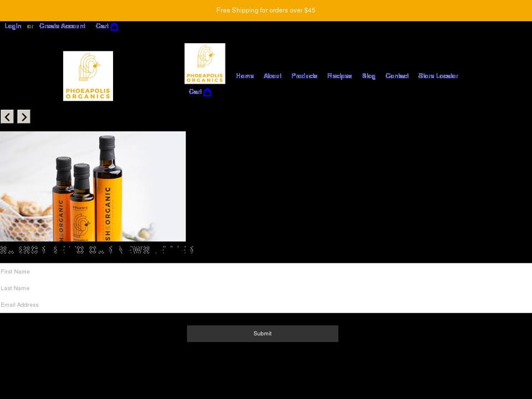Click the Free Shipping announcement bar

[266, 10]
